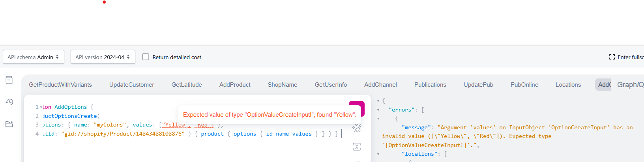Image resolution: width=644 pixels, height=162 pixels.
Task: Fold line 1 of the query editor
Action: (41, 107)
